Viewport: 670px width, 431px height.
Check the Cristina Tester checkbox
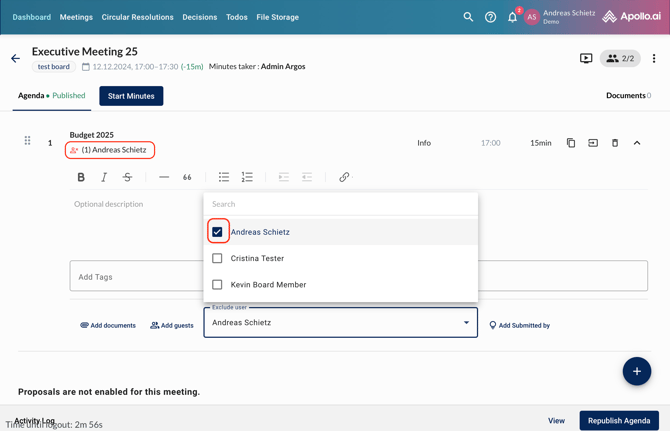pyautogui.click(x=217, y=258)
